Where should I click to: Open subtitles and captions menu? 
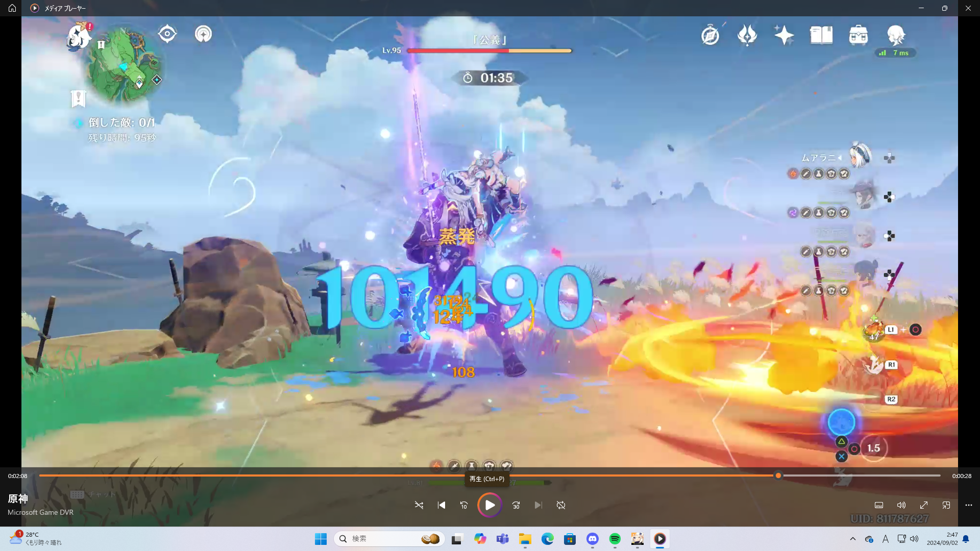(x=879, y=505)
